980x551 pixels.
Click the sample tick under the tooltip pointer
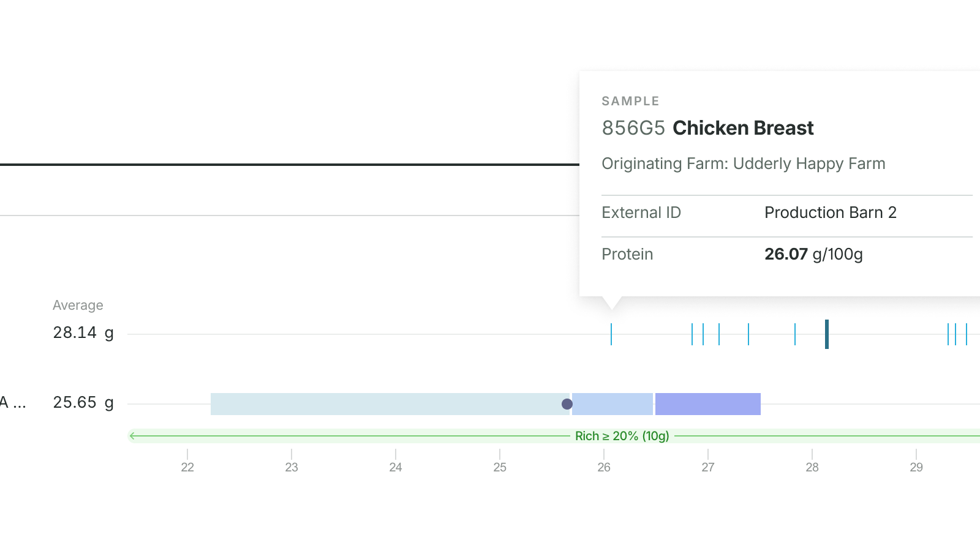click(611, 334)
